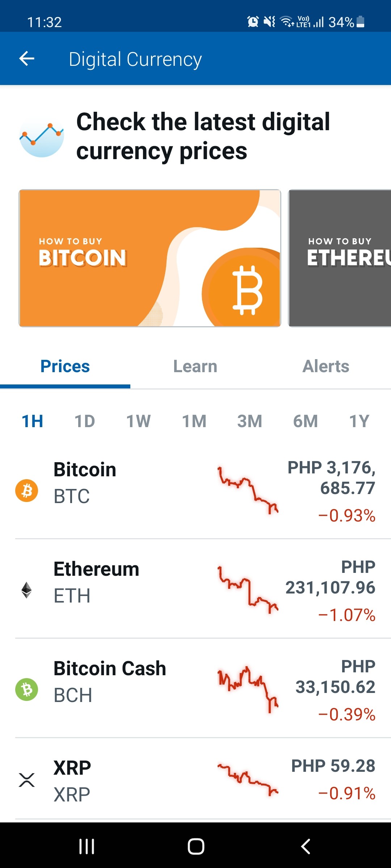Switch to the Alerts tab
The width and height of the screenshot is (391, 868).
pos(326,366)
